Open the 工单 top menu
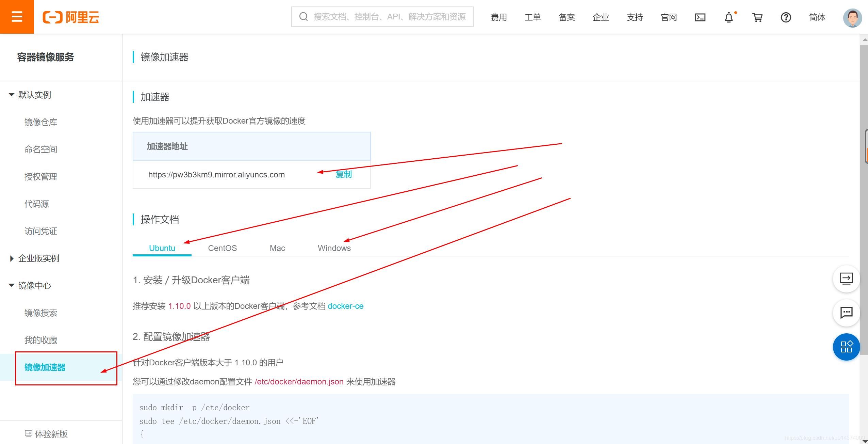Image resolution: width=868 pixels, height=444 pixels. (x=533, y=17)
